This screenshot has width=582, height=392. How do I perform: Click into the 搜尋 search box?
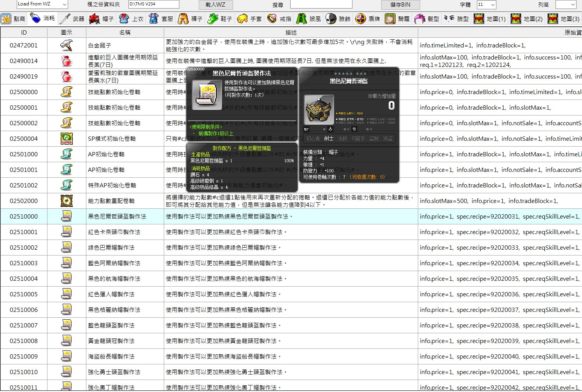tap(321, 4)
